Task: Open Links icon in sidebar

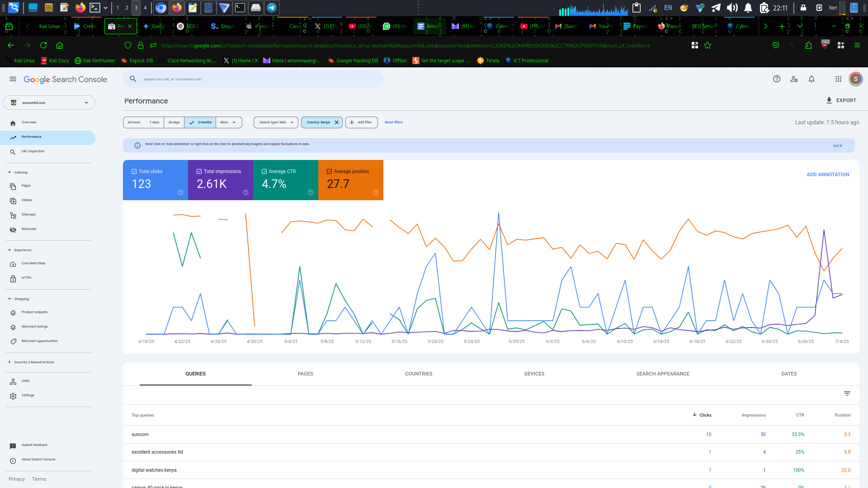Action: (13, 381)
